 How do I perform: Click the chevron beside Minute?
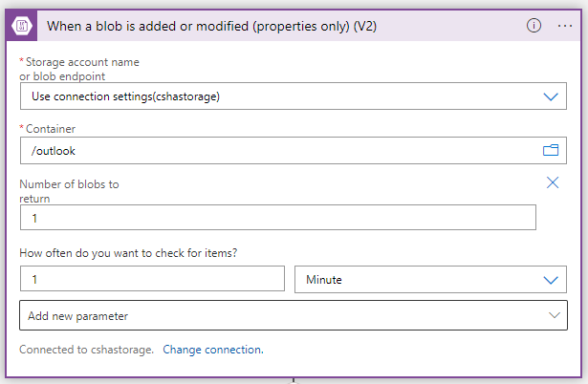pos(550,280)
